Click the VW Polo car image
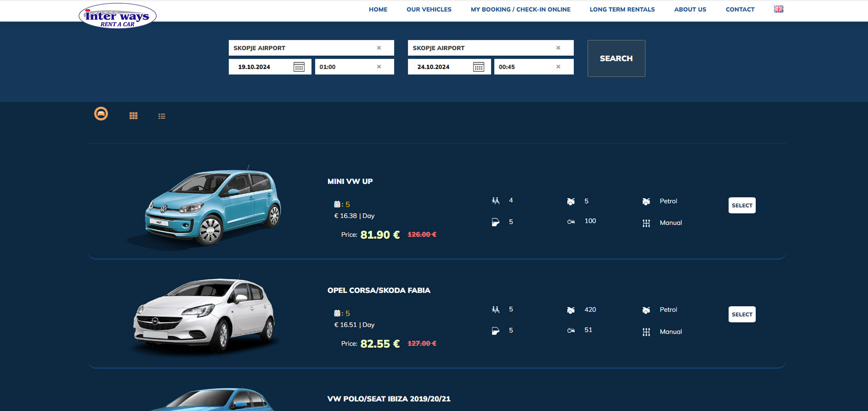 click(x=213, y=399)
